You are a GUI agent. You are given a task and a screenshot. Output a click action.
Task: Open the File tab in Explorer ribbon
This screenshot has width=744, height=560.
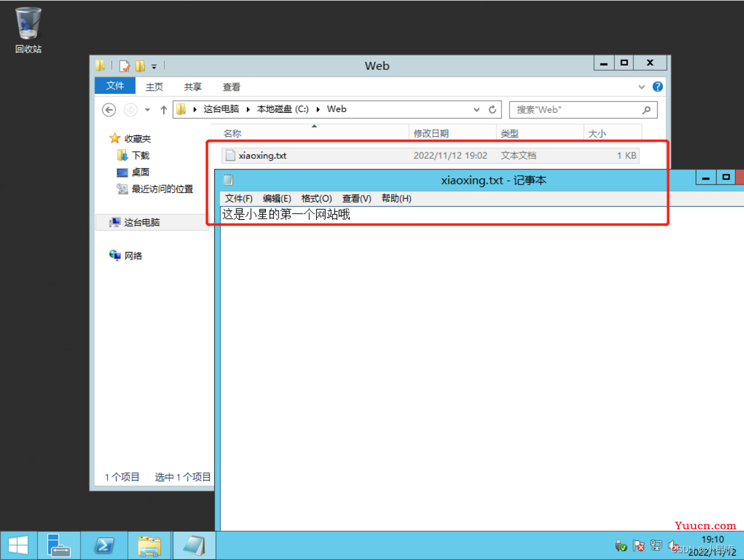pos(115,86)
